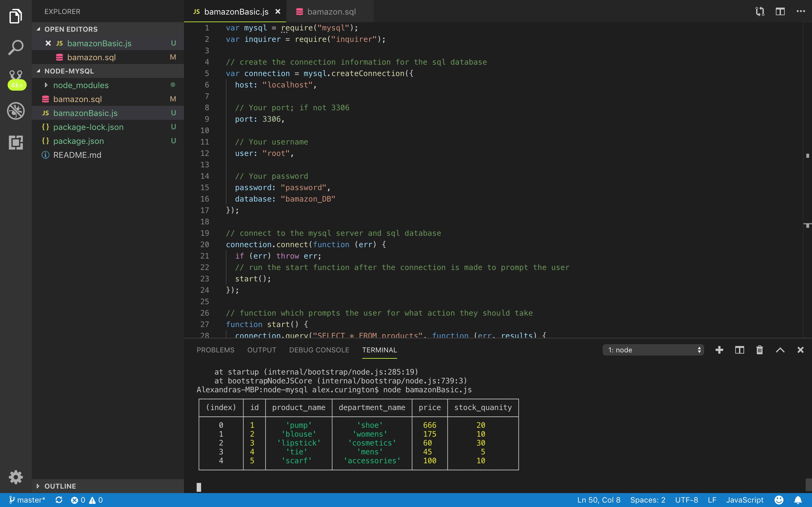
Task: Create a new terminal with plus icon
Action: pyautogui.click(x=719, y=350)
